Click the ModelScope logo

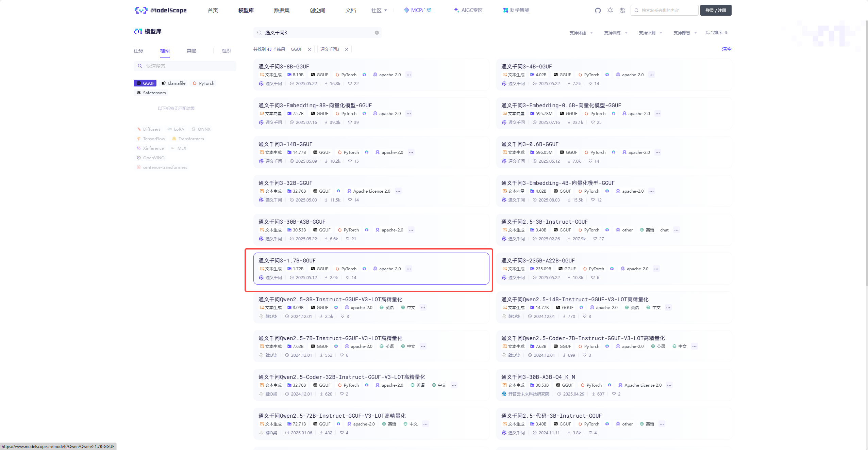coord(161,10)
